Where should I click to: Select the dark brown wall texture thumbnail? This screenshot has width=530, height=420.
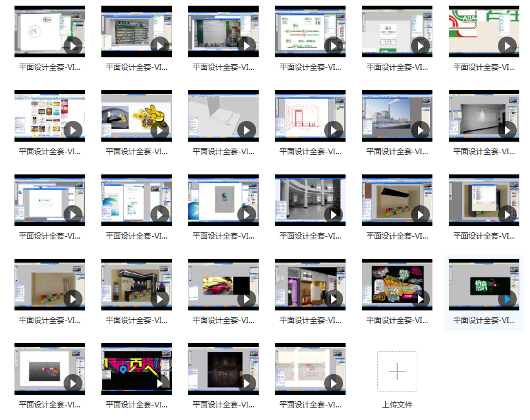tap(223, 370)
